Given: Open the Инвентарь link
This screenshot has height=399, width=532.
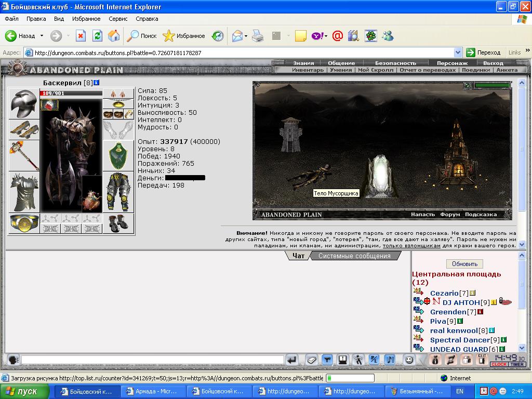Looking at the screenshot, I should (308, 70).
